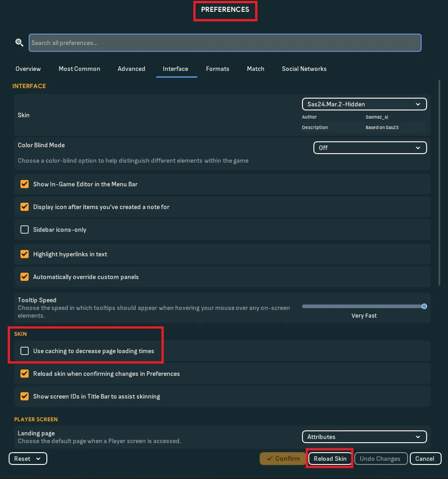
Task: Disable Highlight hyperlinks in text
Action: point(24,254)
